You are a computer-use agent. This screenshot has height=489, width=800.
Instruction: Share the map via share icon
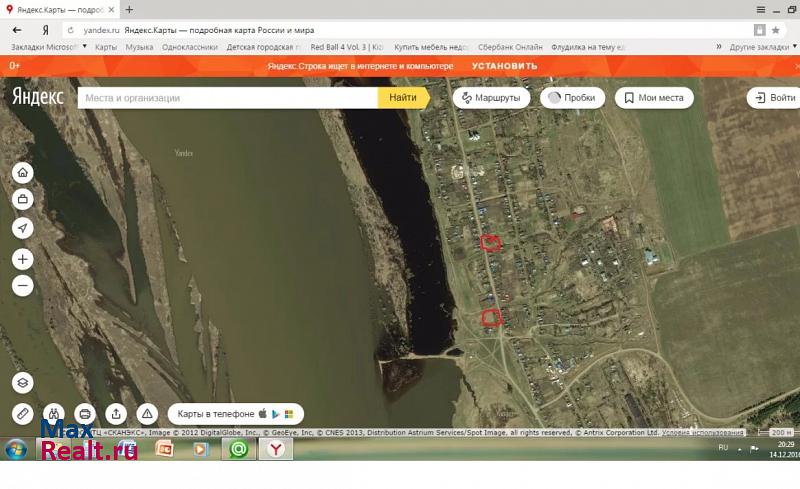[116, 413]
